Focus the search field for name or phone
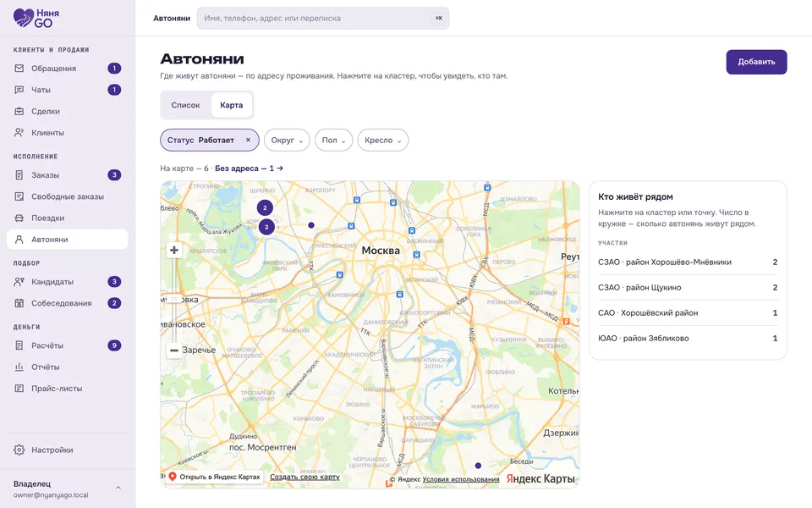 pos(322,18)
